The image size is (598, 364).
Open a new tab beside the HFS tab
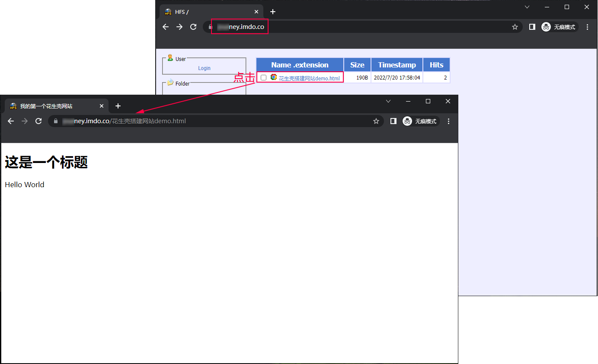[272, 12]
